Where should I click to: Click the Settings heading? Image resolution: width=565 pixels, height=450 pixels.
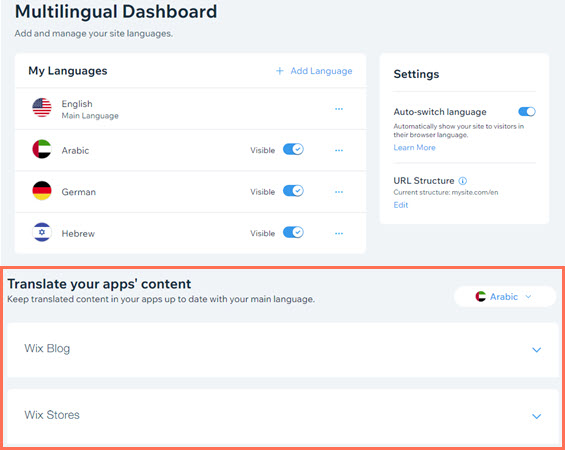416,74
